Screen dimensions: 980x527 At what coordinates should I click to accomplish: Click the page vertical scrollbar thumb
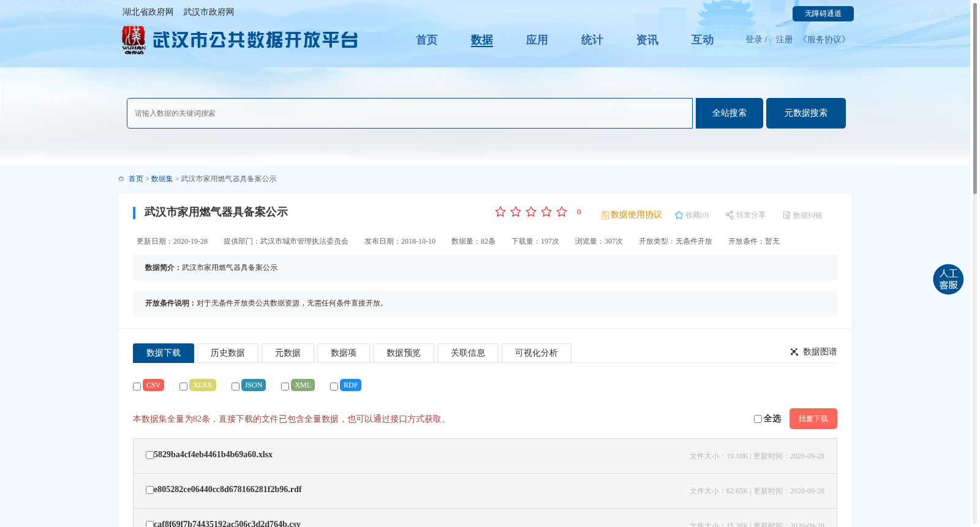click(975, 98)
